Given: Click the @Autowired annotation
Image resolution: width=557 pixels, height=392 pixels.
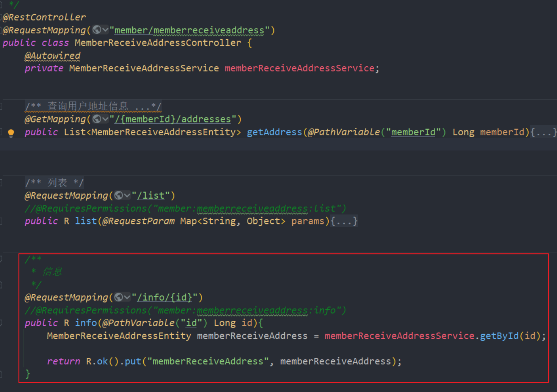Looking at the screenshot, I should [x=52, y=56].
